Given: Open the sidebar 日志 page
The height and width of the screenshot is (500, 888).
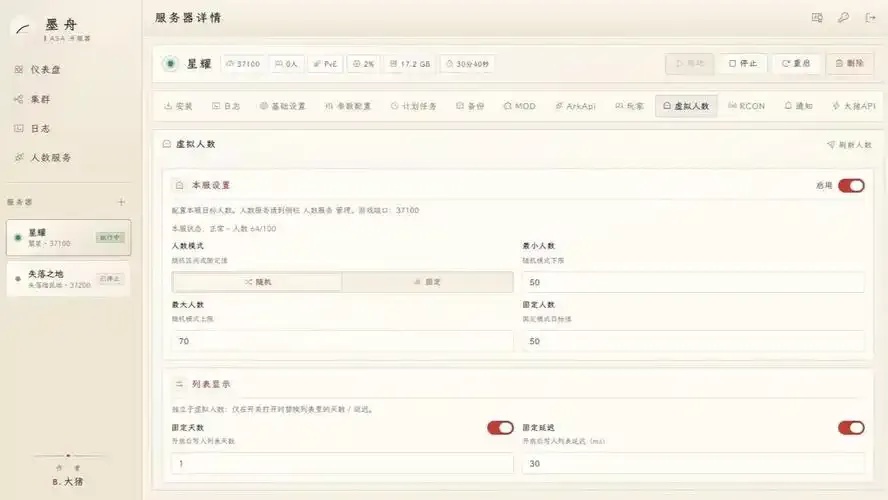Looking at the screenshot, I should [32, 129].
